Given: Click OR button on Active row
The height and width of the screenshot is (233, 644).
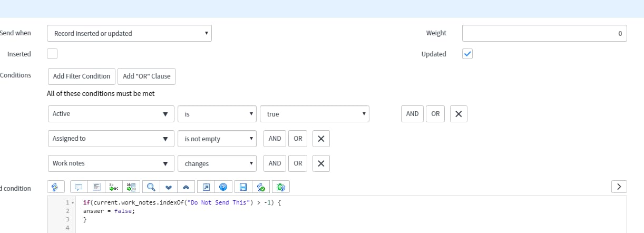Looking at the screenshot, I should pyautogui.click(x=435, y=114).
